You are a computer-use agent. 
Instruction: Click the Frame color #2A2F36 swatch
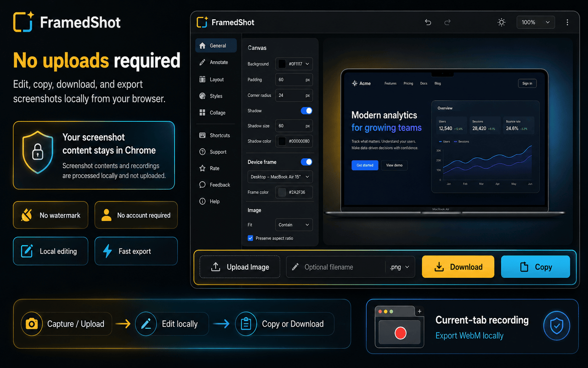coord(282,192)
